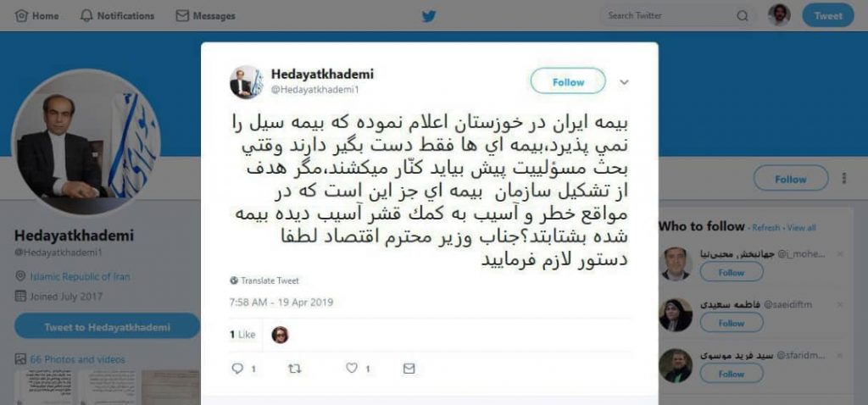Click the blue Tweet compose button
Viewport: 868px width, 405px height.
[x=828, y=15]
